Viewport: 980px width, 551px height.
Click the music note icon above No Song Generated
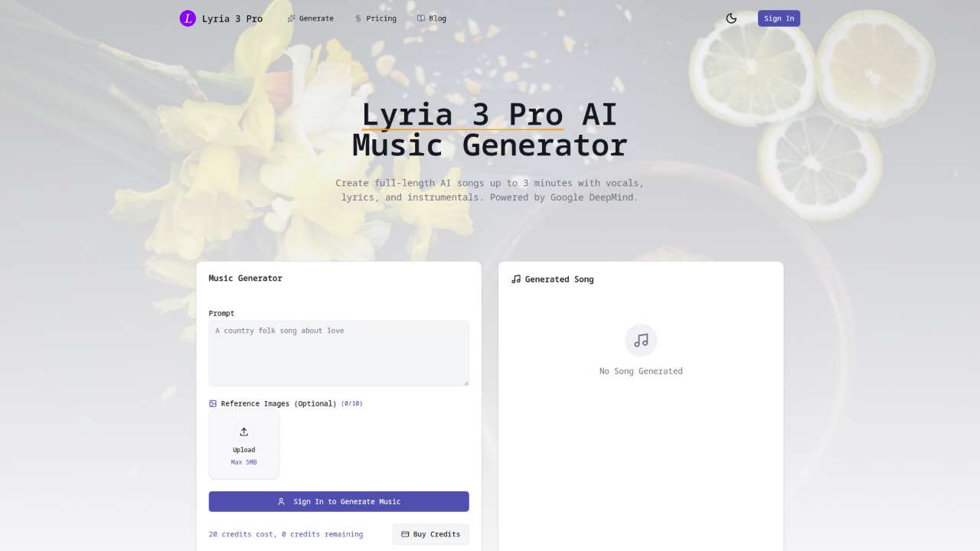click(x=641, y=341)
